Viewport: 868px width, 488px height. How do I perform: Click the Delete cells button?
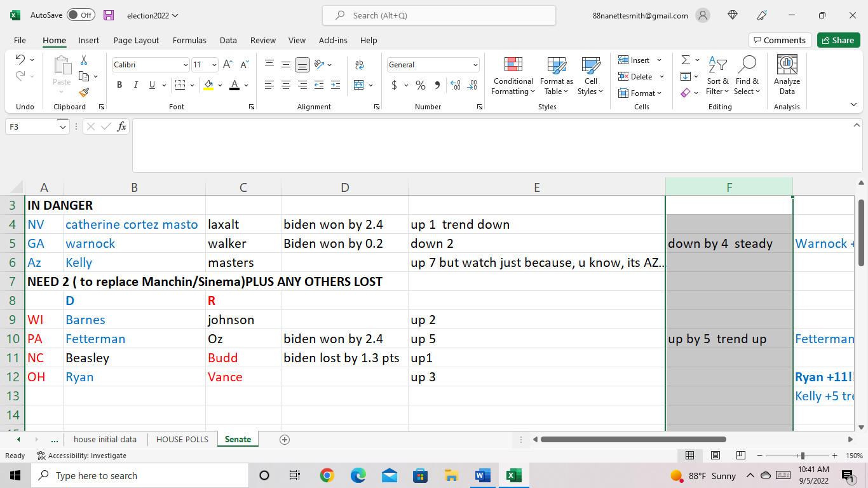[641, 77]
